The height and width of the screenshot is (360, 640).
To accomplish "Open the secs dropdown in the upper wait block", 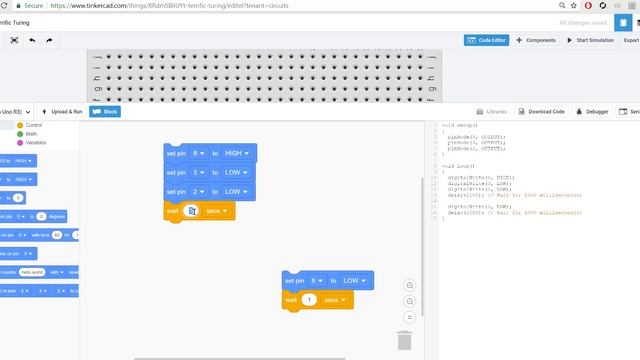I will (x=216, y=211).
